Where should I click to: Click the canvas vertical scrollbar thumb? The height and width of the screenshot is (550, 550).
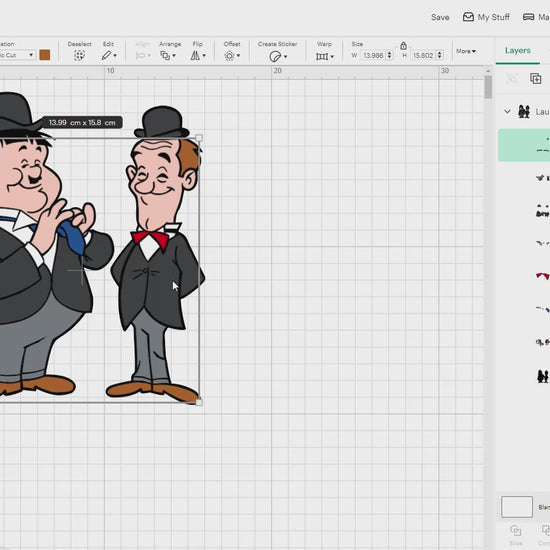tap(488, 87)
